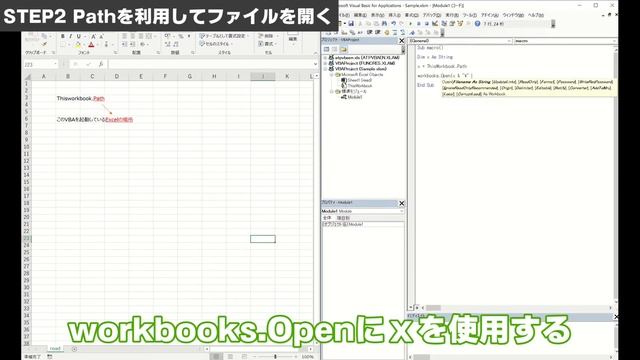Screen dimensions: 640x360
Task: Click View Object icon in Project Explorer
Action: [335, 49]
